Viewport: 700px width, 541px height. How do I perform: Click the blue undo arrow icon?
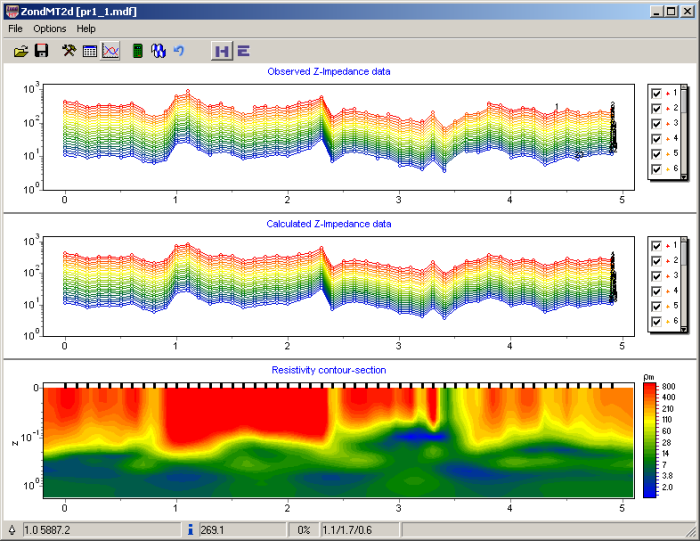point(179,51)
